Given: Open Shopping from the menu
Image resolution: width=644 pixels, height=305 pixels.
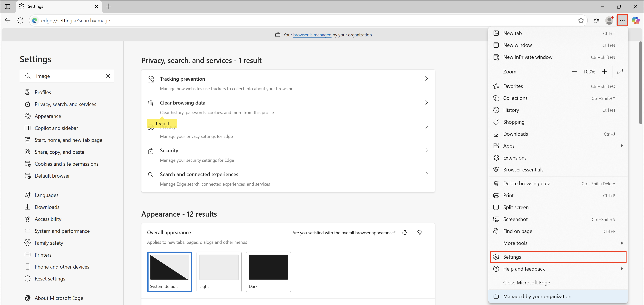Looking at the screenshot, I should click(558, 122).
